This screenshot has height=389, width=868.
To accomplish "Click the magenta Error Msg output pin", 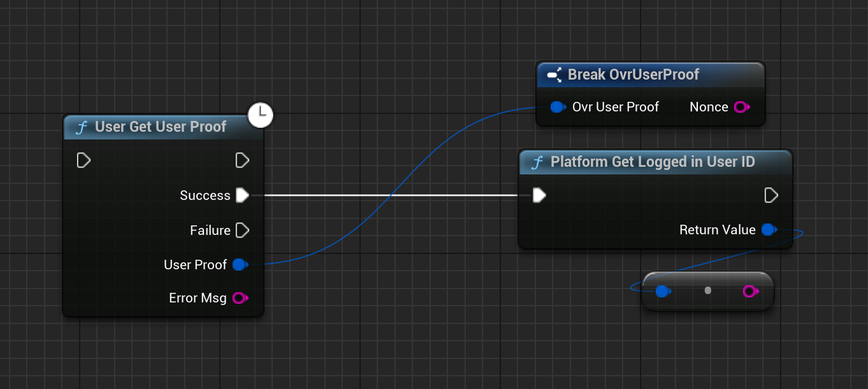I will (x=240, y=298).
